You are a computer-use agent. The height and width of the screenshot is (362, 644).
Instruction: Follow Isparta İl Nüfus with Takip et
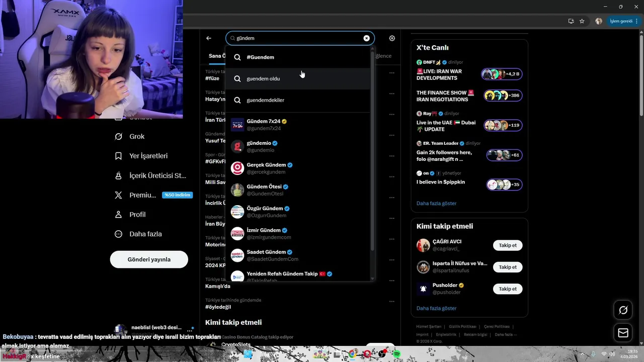click(x=508, y=267)
